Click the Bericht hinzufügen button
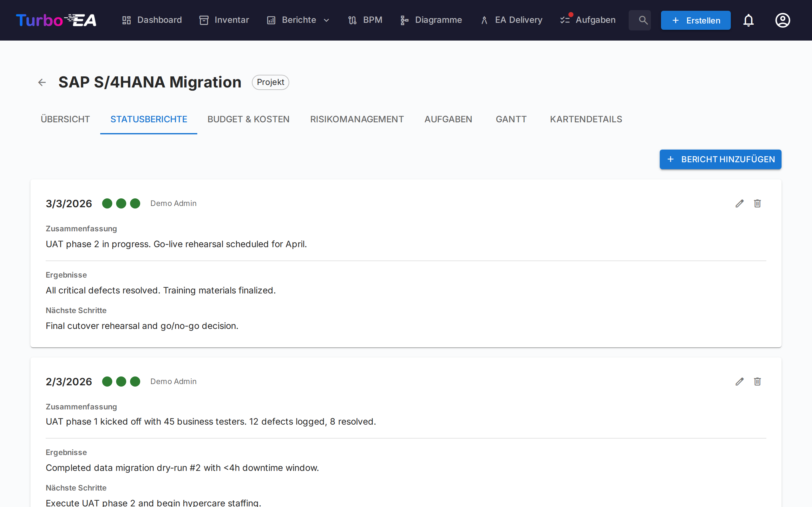Image resolution: width=812 pixels, height=507 pixels. 720,159
